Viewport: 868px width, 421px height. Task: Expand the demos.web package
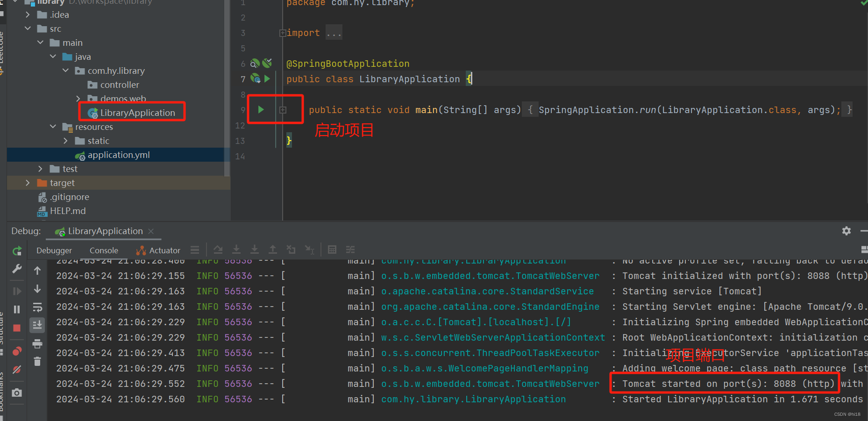pos(78,99)
